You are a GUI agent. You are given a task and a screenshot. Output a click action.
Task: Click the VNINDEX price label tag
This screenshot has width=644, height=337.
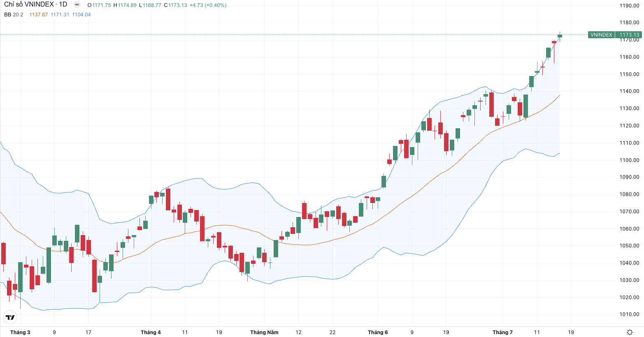click(x=601, y=35)
